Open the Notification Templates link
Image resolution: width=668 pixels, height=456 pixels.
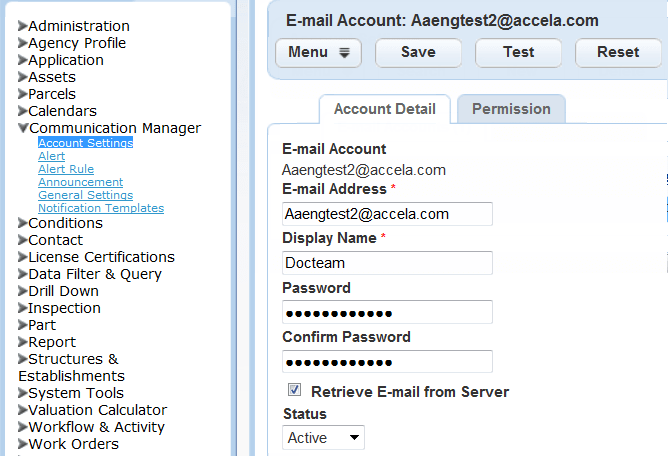(101, 208)
